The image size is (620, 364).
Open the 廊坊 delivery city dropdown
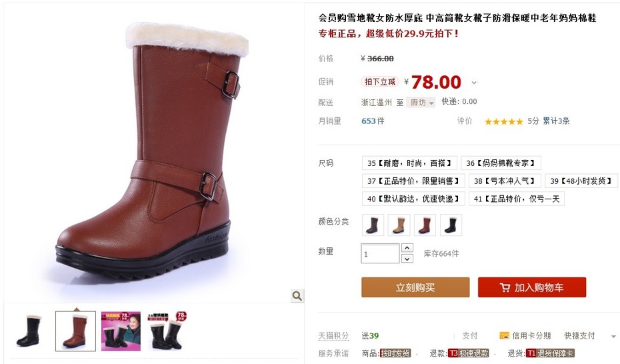click(x=421, y=103)
